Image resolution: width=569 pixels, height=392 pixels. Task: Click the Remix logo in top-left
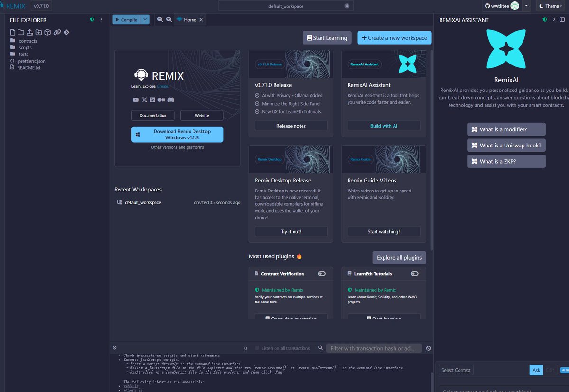[x=13, y=6]
